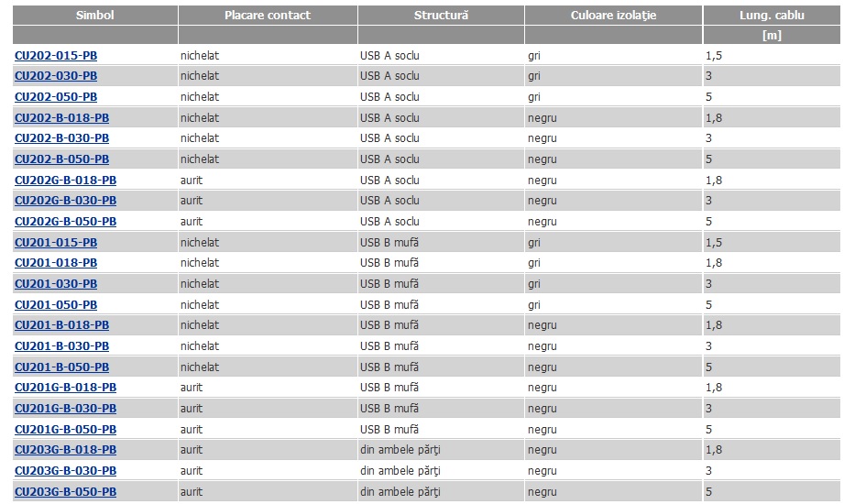Open the CU203G-B-050-PB product link

[x=66, y=491]
